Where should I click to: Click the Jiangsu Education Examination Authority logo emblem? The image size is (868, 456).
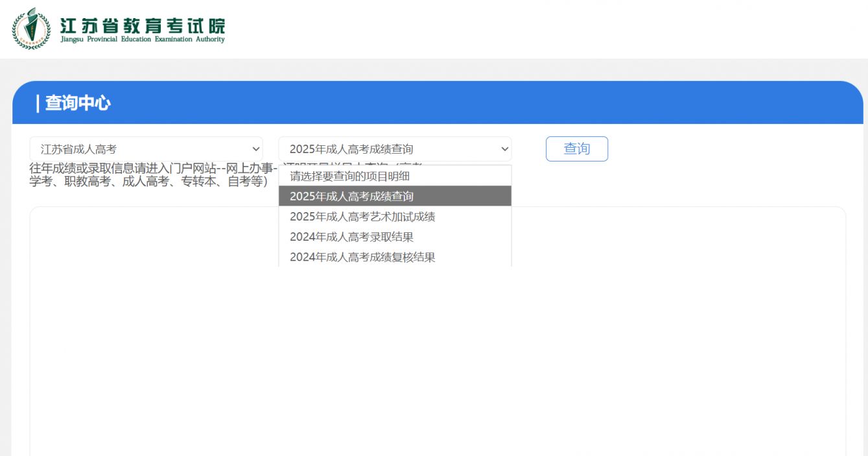point(30,28)
